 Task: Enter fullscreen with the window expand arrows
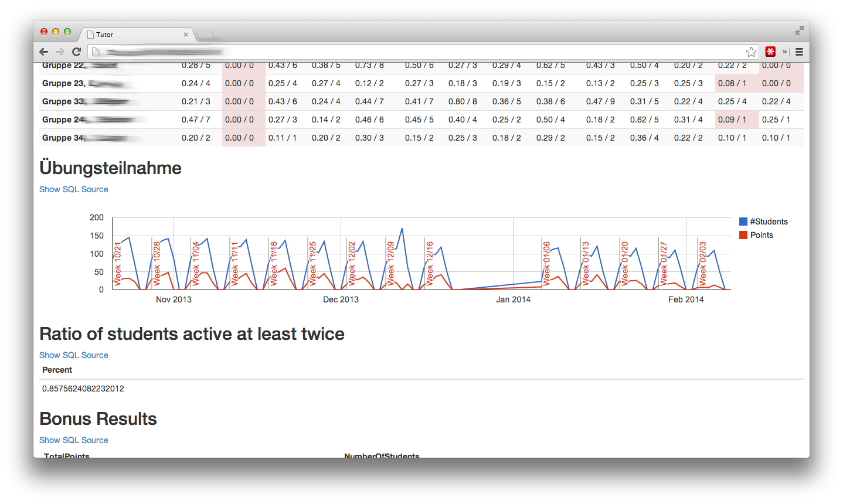[799, 30]
